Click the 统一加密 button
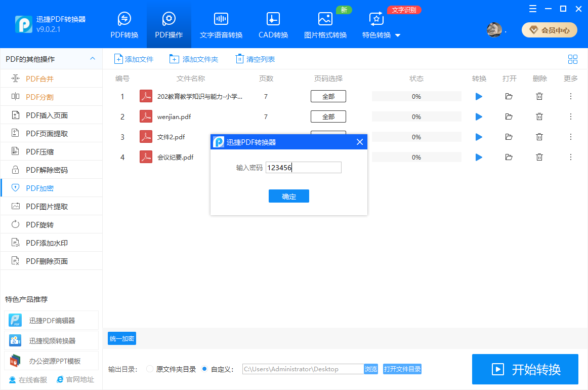The image size is (588, 390). pyautogui.click(x=122, y=338)
